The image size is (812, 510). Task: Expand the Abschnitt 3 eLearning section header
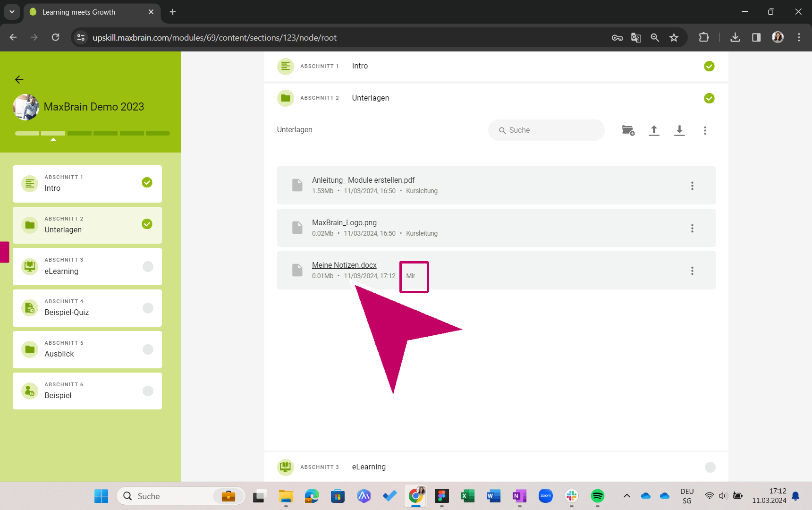pos(496,467)
